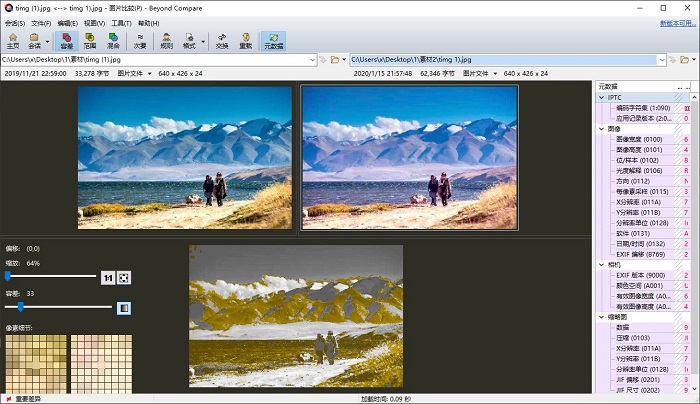Screen dimensions: 700x404
Task: Click the Swap (交换) sides icon
Action: (x=221, y=41)
